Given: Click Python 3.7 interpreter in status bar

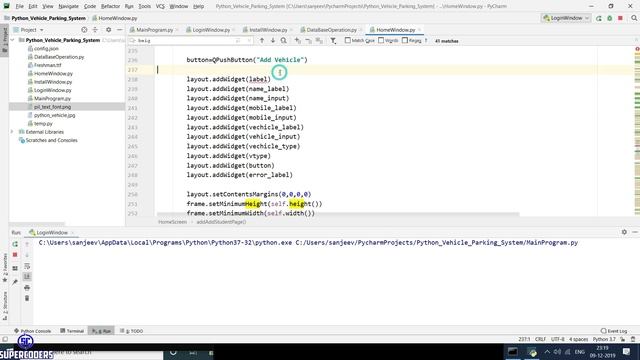Looking at the screenshot, I should pyautogui.click(x=604, y=340).
